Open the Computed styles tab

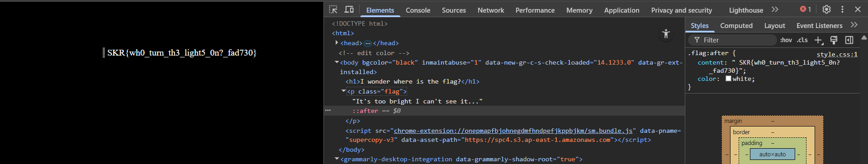736,26
